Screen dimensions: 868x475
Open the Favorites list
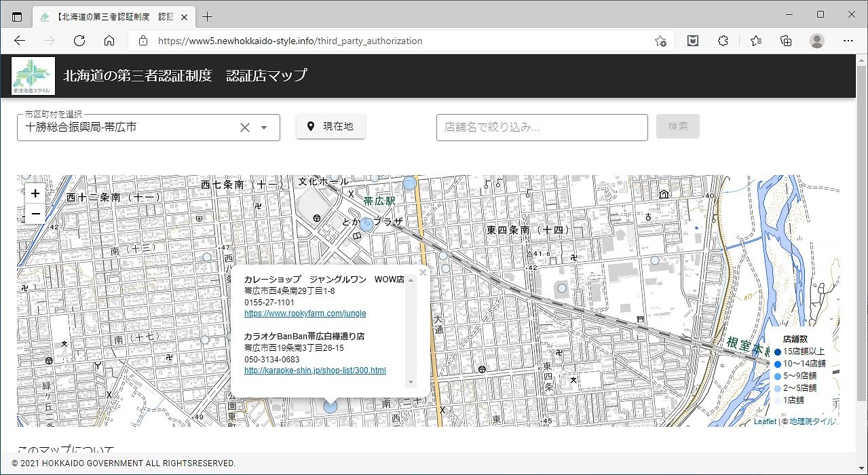coord(755,41)
